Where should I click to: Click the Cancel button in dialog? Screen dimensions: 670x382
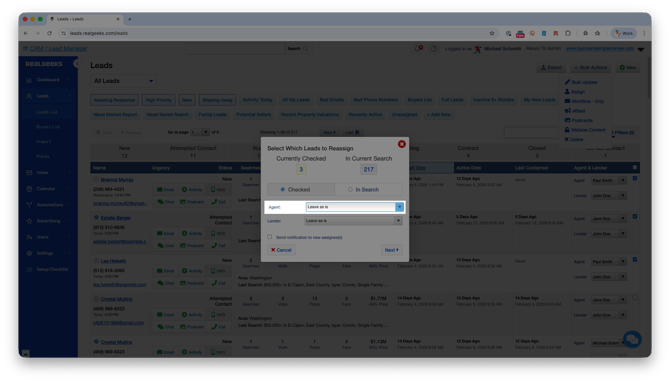281,250
